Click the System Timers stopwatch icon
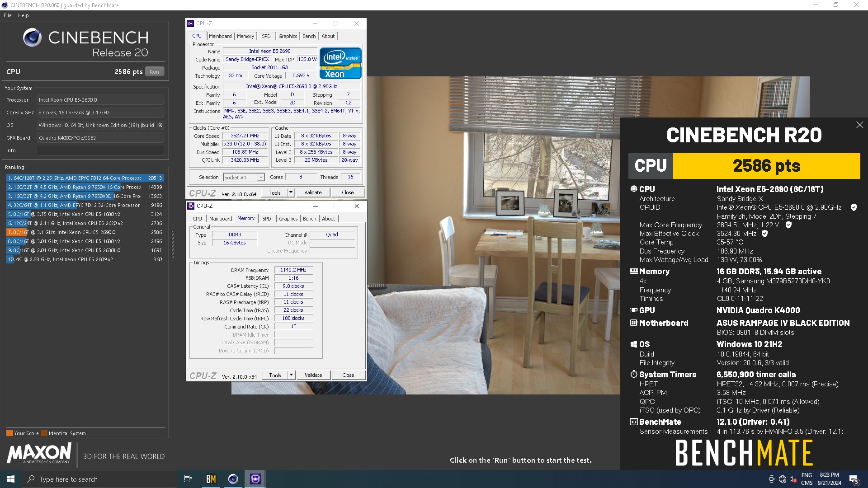This screenshot has height=488, width=868. (x=634, y=375)
